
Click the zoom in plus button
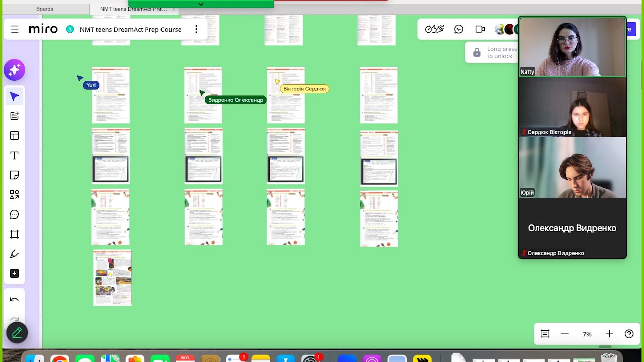coord(609,334)
